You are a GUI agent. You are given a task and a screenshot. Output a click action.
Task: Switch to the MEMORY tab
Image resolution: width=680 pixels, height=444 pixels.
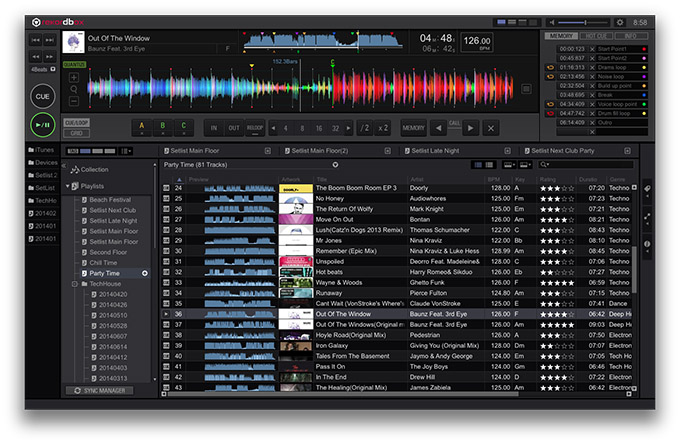pos(561,36)
